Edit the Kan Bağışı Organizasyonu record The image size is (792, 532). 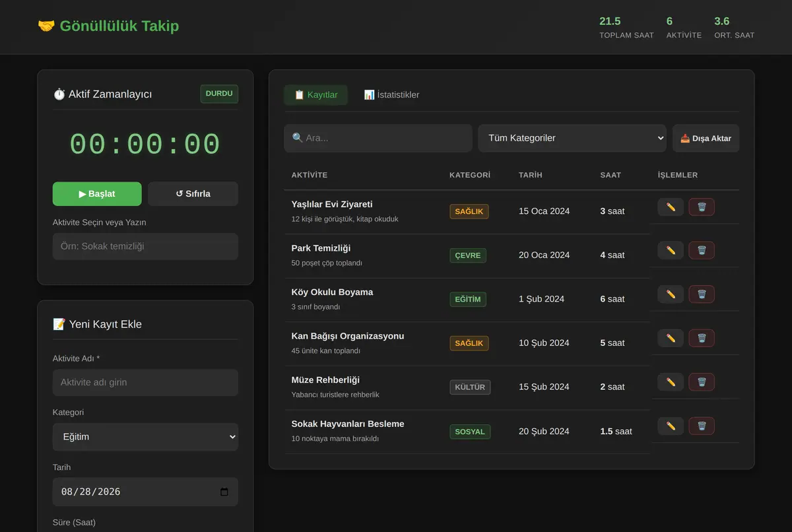pos(671,339)
